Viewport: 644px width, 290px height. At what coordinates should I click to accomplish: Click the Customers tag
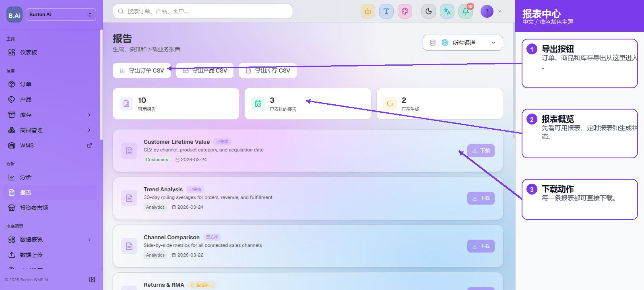click(157, 159)
